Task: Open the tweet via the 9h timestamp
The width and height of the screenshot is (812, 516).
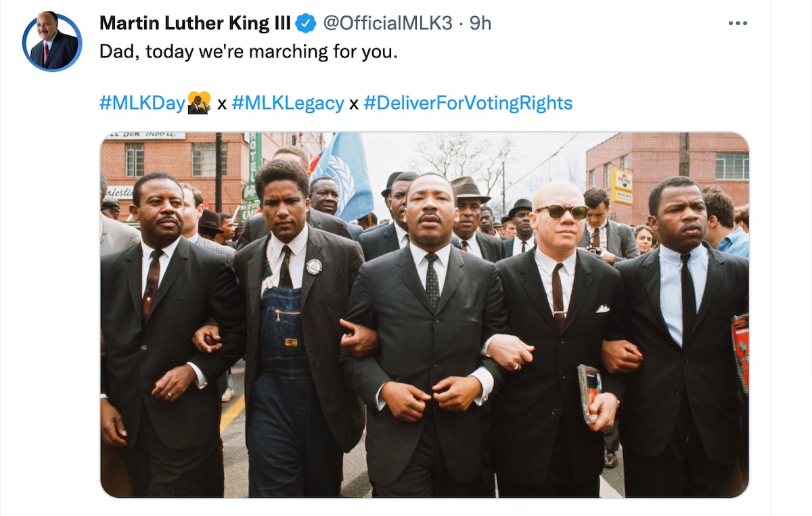Action: 480,24
